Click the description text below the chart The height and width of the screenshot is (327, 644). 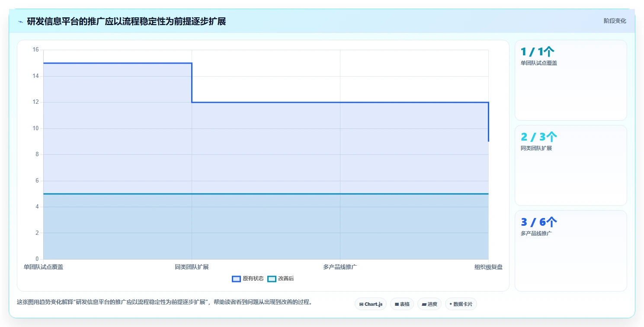point(164,302)
